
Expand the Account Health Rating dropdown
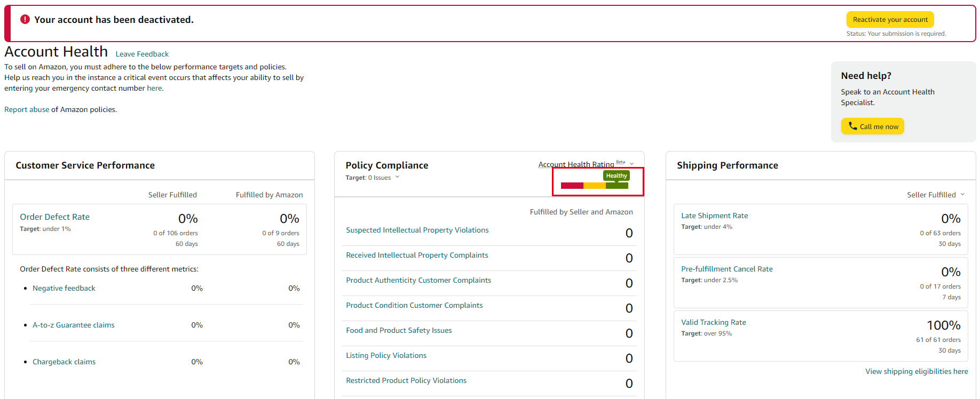[x=631, y=164]
